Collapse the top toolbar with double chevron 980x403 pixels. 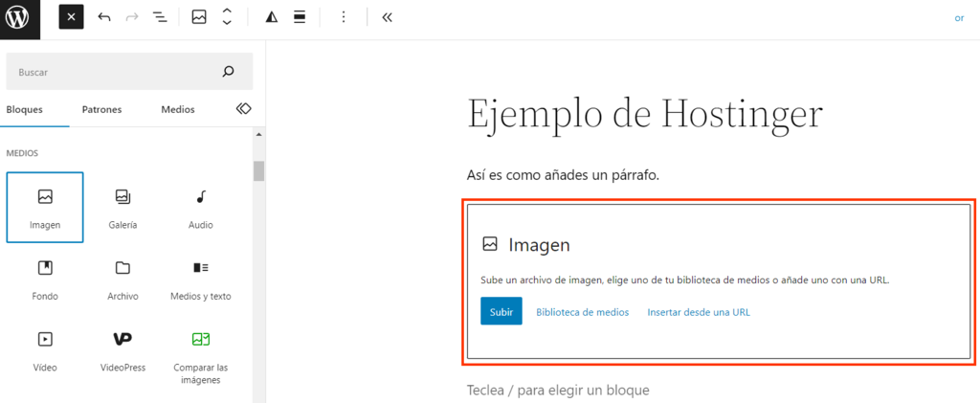point(387,17)
